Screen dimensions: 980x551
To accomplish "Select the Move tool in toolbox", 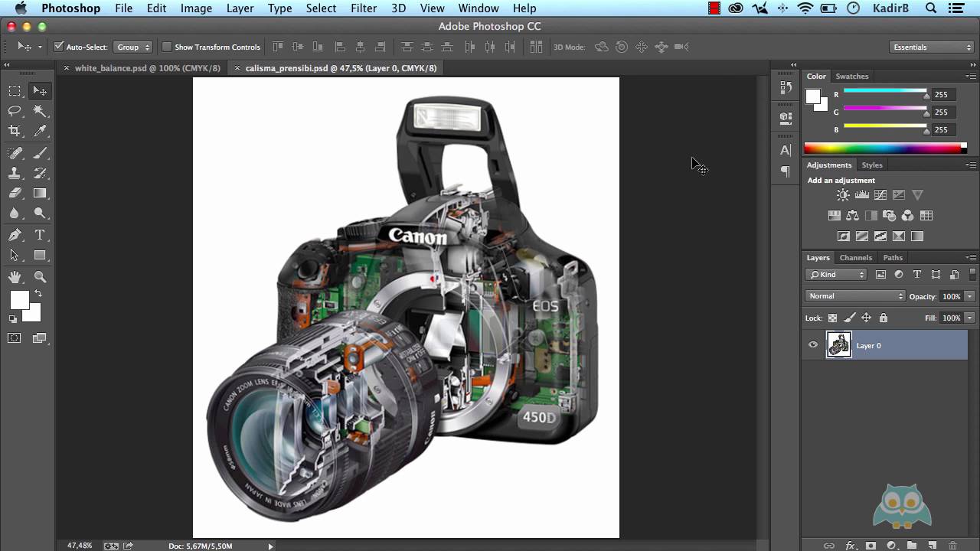I will [x=40, y=91].
